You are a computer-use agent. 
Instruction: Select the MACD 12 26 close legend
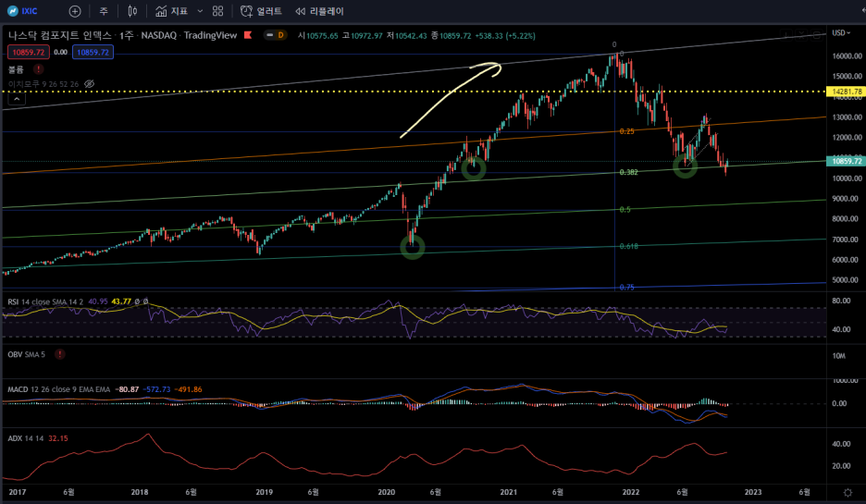[58, 389]
